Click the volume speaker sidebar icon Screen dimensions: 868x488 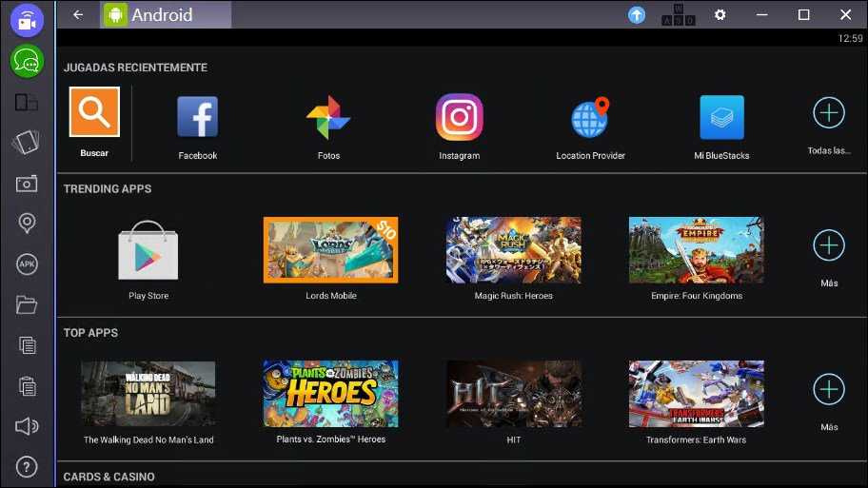click(x=27, y=426)
